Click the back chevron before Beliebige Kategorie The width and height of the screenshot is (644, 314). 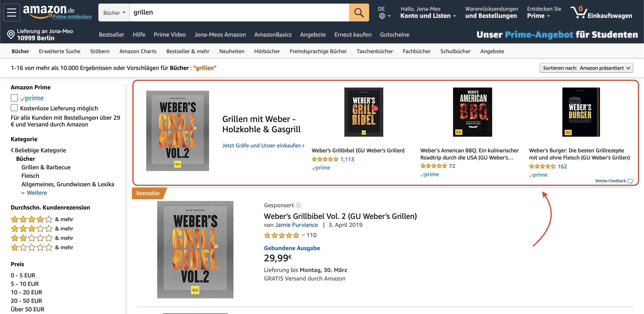point(12,150)
